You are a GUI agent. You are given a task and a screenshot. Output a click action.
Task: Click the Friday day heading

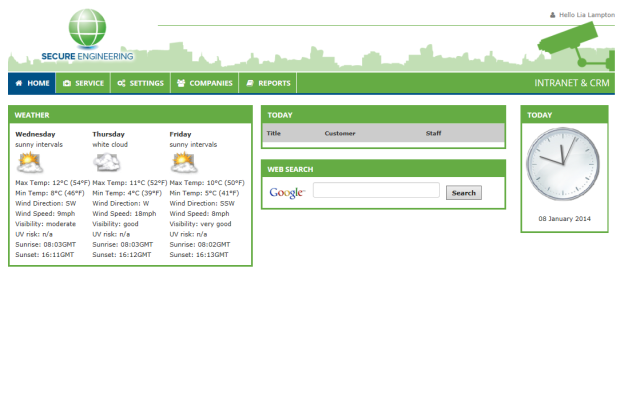click(x=180, y=134)
